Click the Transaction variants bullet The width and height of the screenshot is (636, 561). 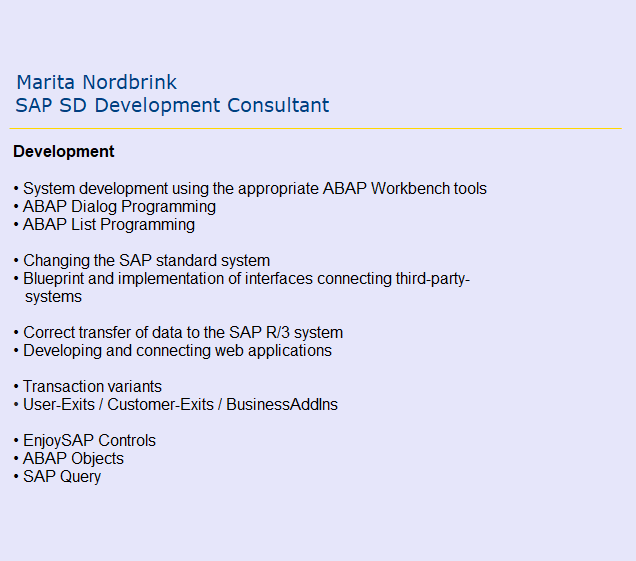(92, 386)
